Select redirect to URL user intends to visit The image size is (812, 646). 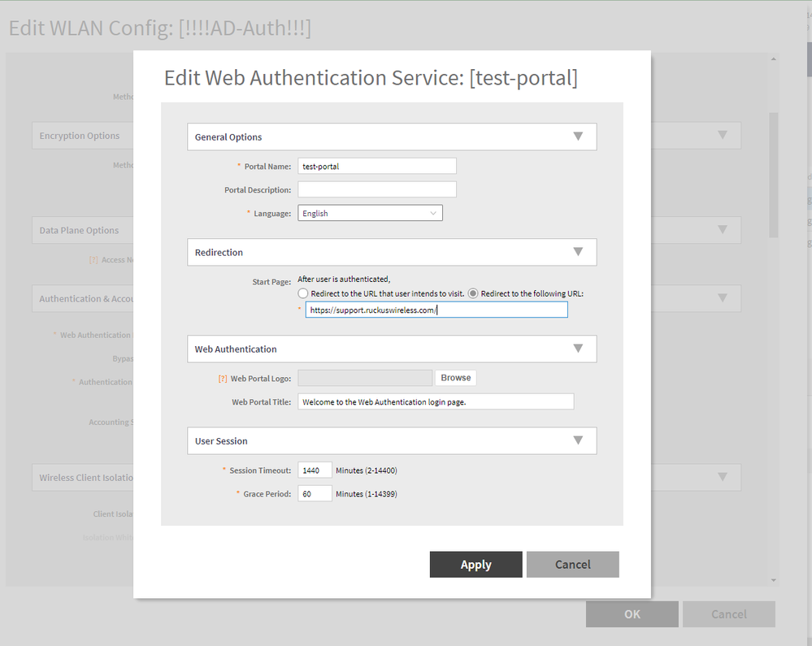pyautogui.click(x=303, y=293)
